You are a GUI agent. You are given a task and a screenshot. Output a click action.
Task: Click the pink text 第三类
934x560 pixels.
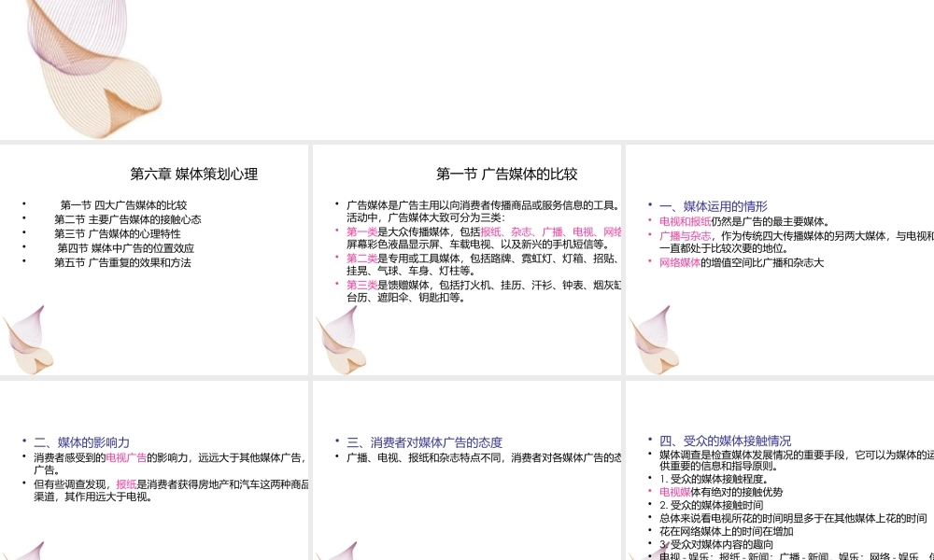pyautogui.click(x=362, y=285)
